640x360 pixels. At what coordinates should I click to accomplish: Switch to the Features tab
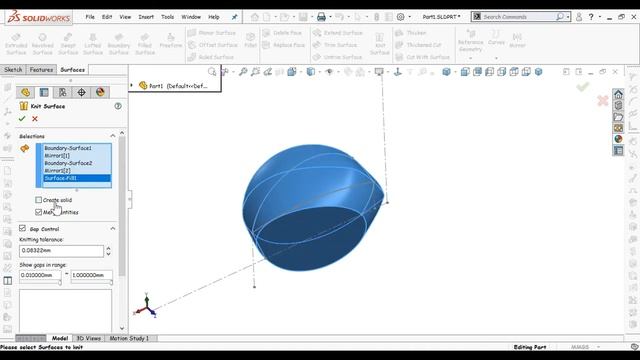pyautogui.click(x=41, y=70)
